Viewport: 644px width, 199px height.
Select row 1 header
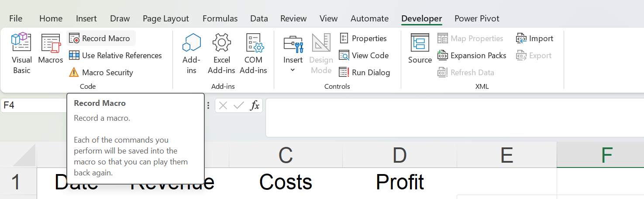pyautogui.click(x=18, y=182)
